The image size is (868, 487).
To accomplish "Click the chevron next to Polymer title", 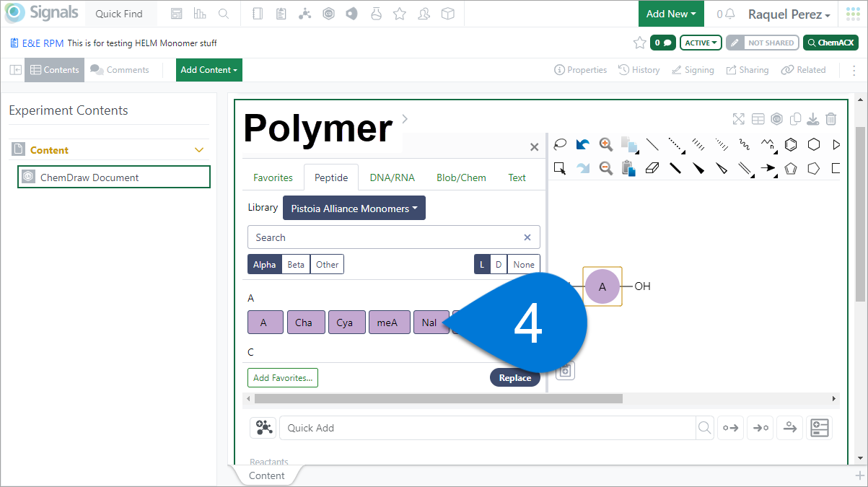I will click(x=405, y=118).
